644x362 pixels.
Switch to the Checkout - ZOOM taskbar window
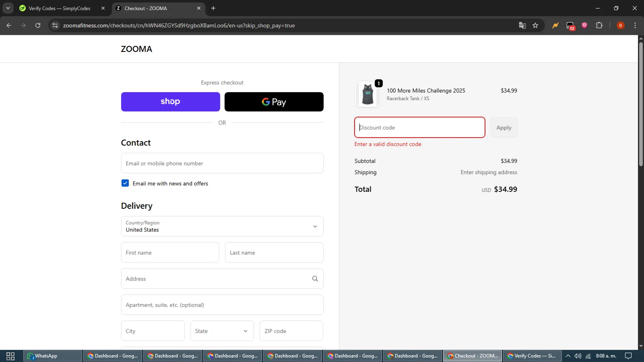coord(472,356)
